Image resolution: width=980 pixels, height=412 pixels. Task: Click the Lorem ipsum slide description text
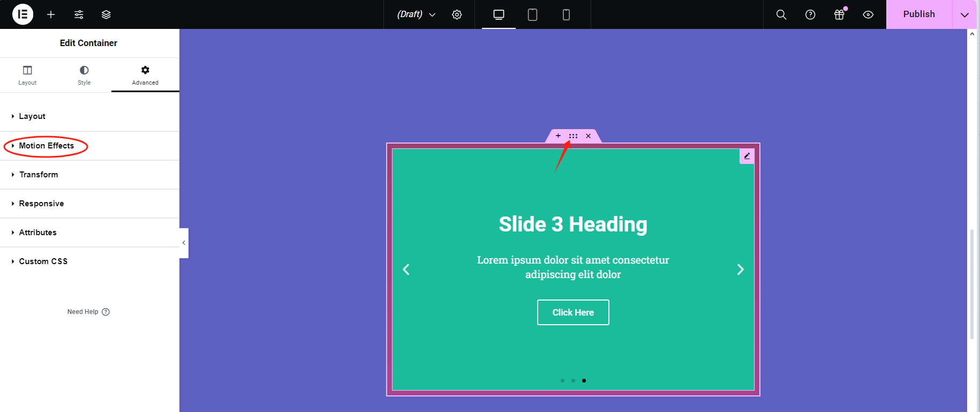[x=573, y=267]
